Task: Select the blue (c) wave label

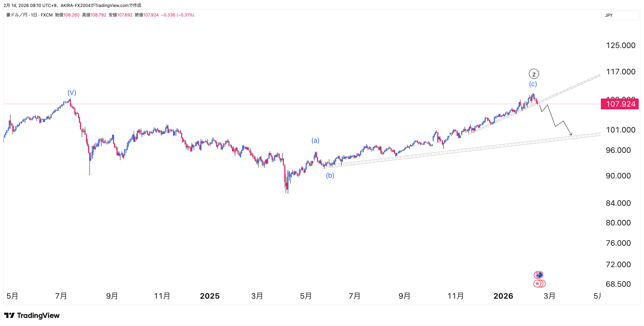Action: click(x=533, y=84)
